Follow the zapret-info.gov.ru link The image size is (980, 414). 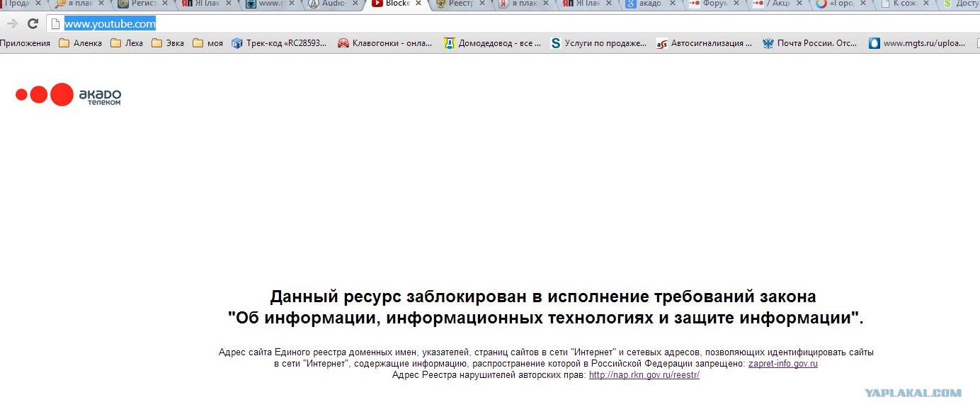tap(783, 364)
